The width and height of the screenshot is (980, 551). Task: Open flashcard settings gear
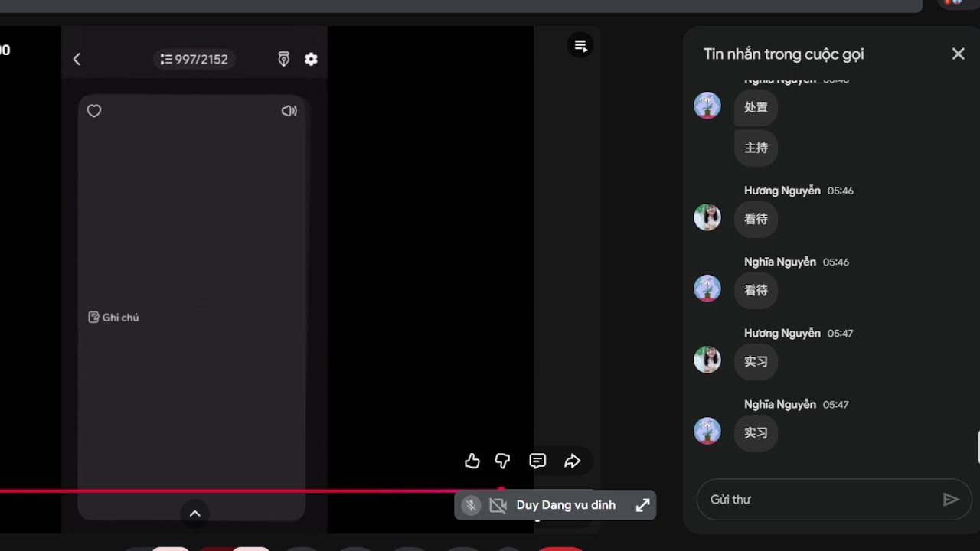coord(311,59)
